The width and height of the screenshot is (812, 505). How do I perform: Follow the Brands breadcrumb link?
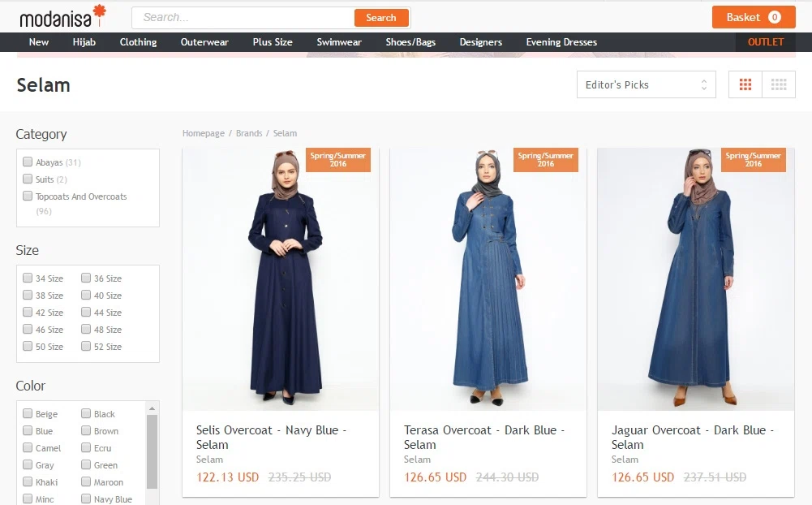[x=249, y=133]
